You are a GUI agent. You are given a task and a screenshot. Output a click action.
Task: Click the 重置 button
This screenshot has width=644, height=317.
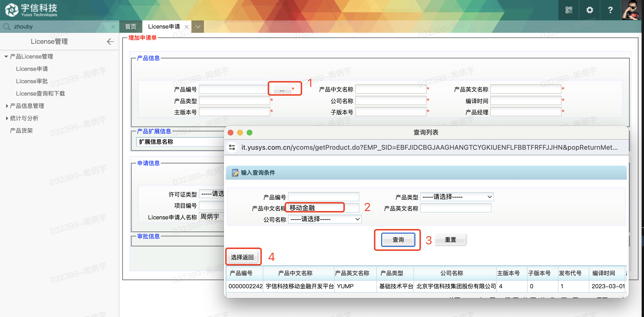450,240
